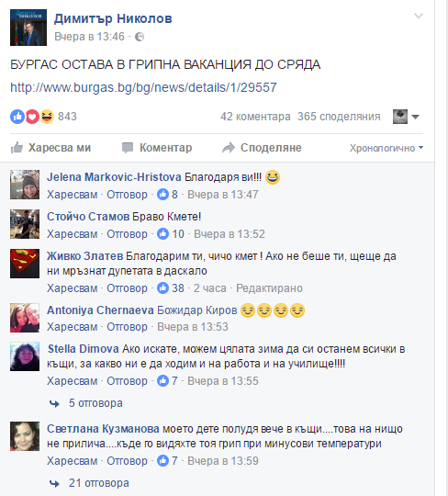Click like count icon on Живко Златев comment
Image resolution: width=448 pixels, height=496 pixels.
[162, 288]
